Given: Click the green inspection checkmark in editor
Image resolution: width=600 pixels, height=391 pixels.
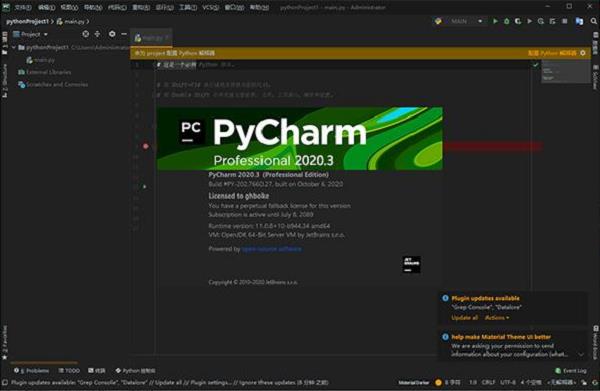Looking at the screenshot, I should [x=536, y=65].
